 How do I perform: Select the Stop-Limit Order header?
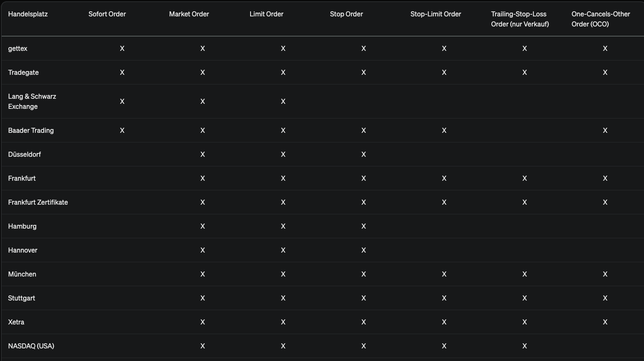click(435, 14)
